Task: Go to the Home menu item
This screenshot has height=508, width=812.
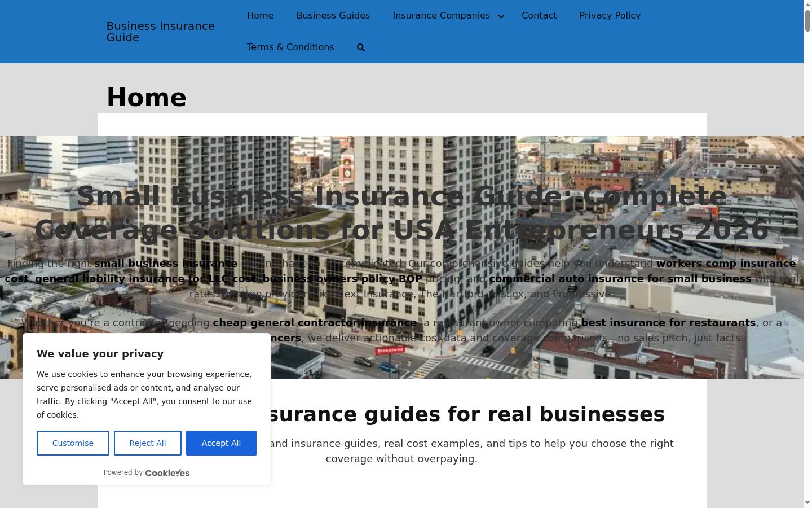Action: tap(260, 16)
